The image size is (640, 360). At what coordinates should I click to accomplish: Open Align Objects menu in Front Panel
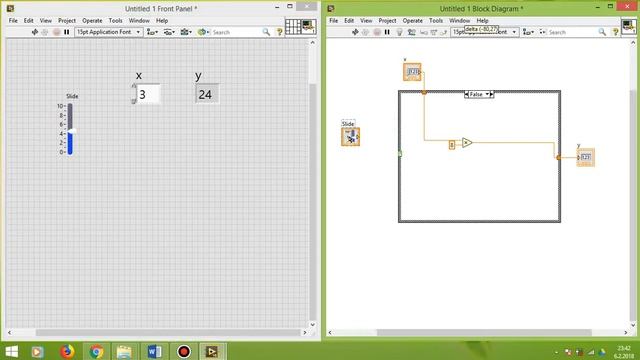pyautogui.click(x=152, y=32)
